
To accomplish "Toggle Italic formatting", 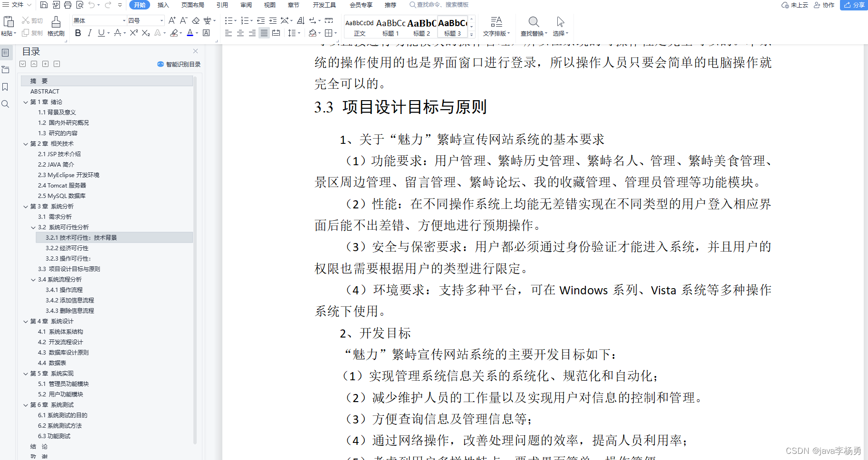I will 89,33.
